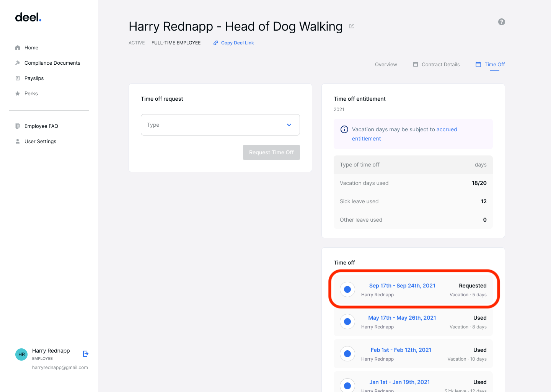Click the Request Time Off button
The image size is (551, 392).
point(271,152)
